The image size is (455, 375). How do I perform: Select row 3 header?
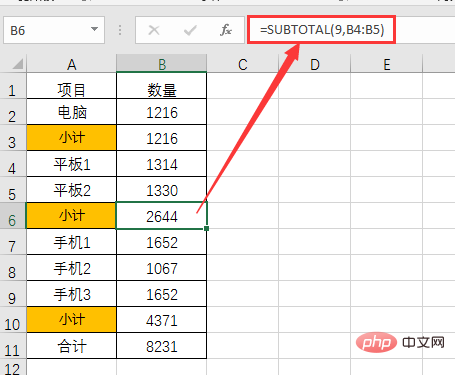pyautogui.click(x=13, y=138)
